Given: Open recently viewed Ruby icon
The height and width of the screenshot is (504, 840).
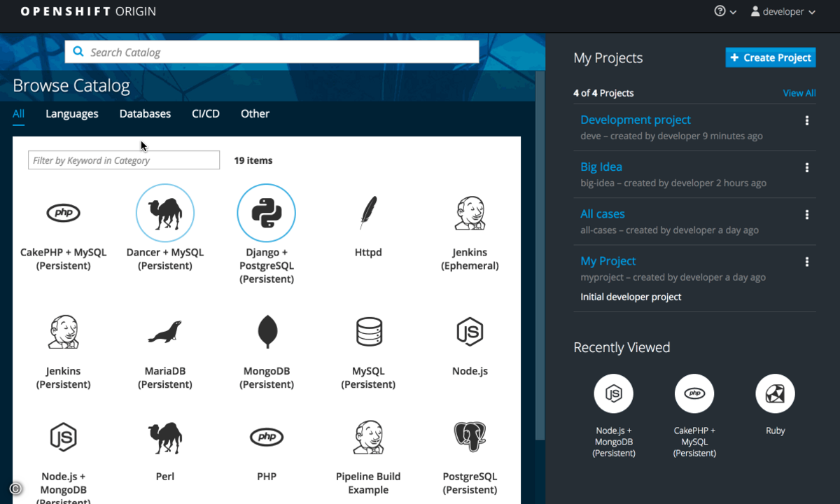Looking at the screenshot, I should (775, 393).
